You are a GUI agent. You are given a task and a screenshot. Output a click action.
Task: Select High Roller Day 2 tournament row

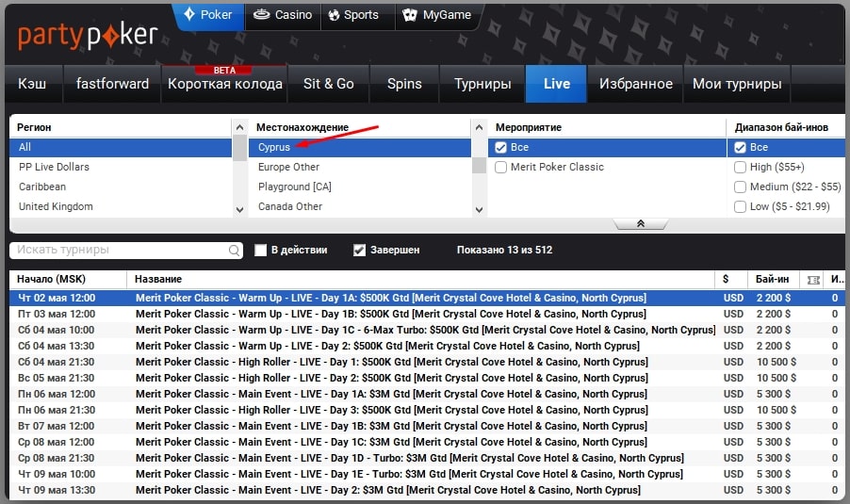coord(427,379)
